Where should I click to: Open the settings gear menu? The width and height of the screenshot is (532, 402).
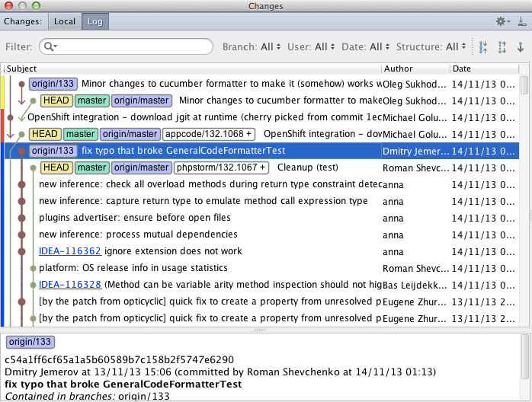[x=502, y=21]
